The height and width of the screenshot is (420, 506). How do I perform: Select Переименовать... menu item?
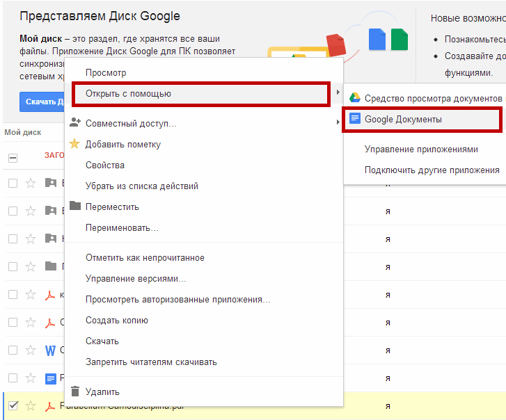(204, 227)
